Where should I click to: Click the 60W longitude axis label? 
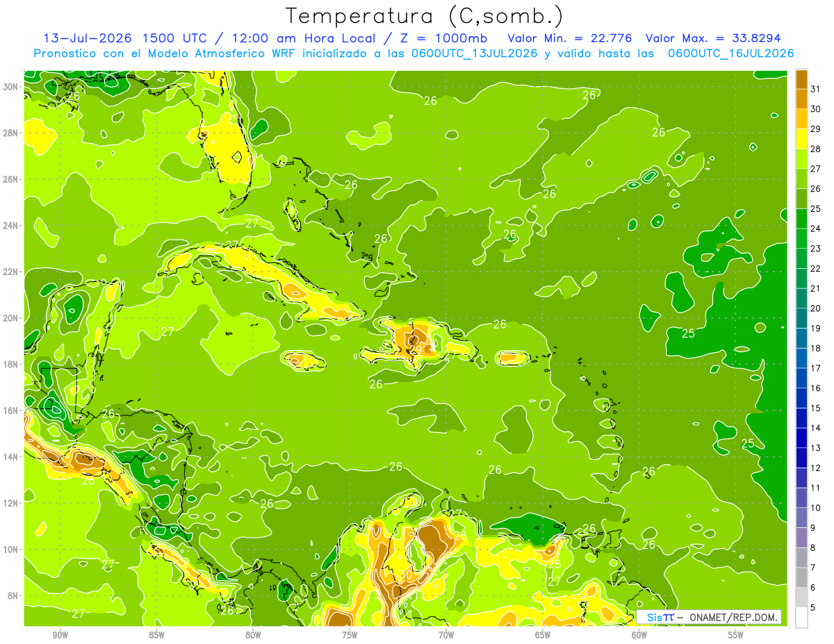[639, 636]
